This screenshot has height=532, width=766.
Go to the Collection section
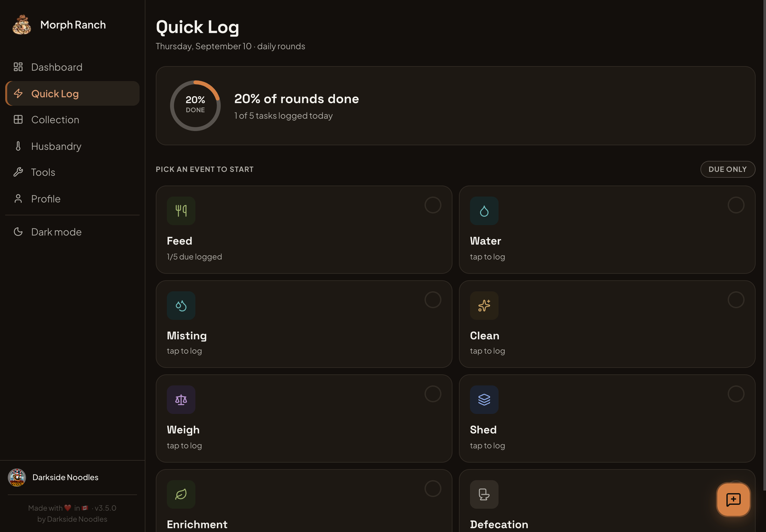coord(72,119)
